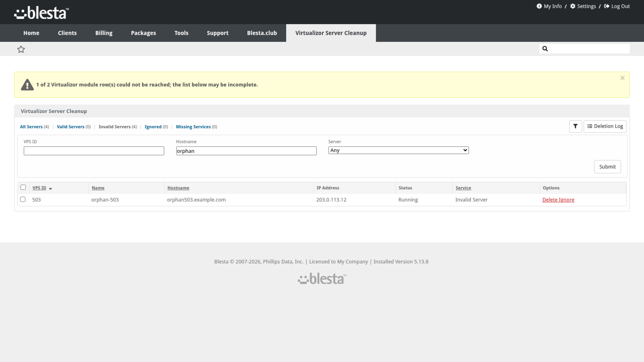Click the Blesta logo in the header

pos(41,13)
